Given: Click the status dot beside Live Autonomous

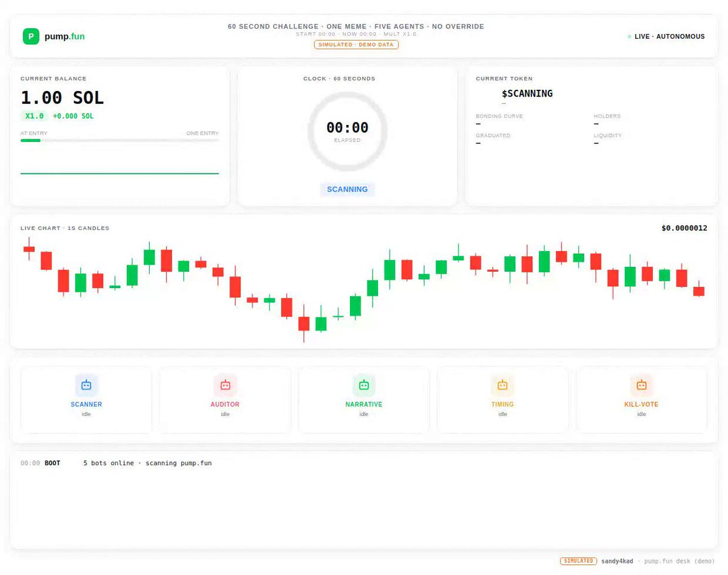Looking at the screenshot, I should [629, 36].
